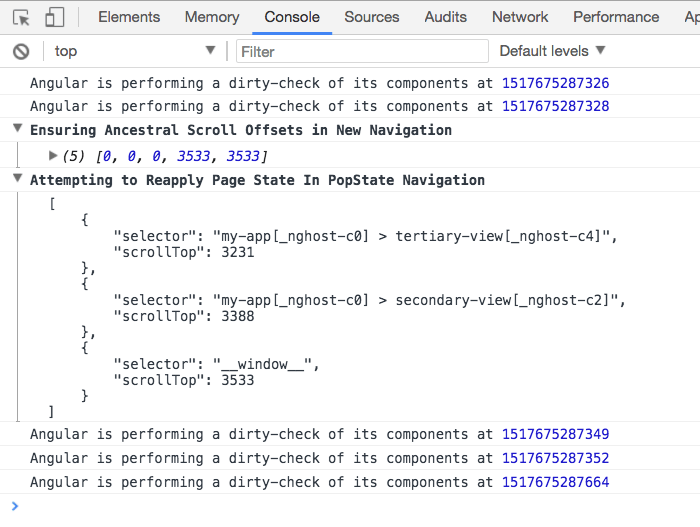Go to the Performance tab
The image size is (700, 527).
pyautogui.click(x=616, y=17)
